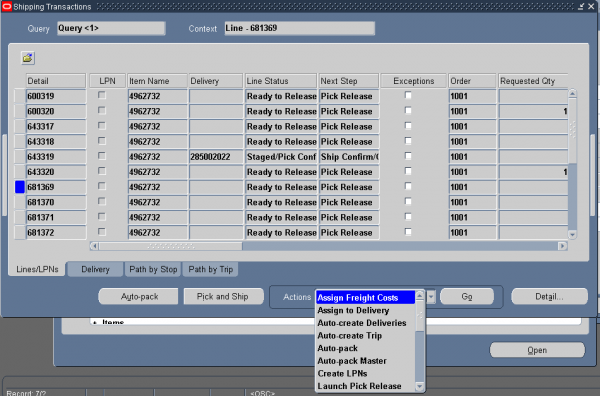Click the Context field showing Line - 681369
The height and width of the screenshot is (396, 600).
(299, 28)
